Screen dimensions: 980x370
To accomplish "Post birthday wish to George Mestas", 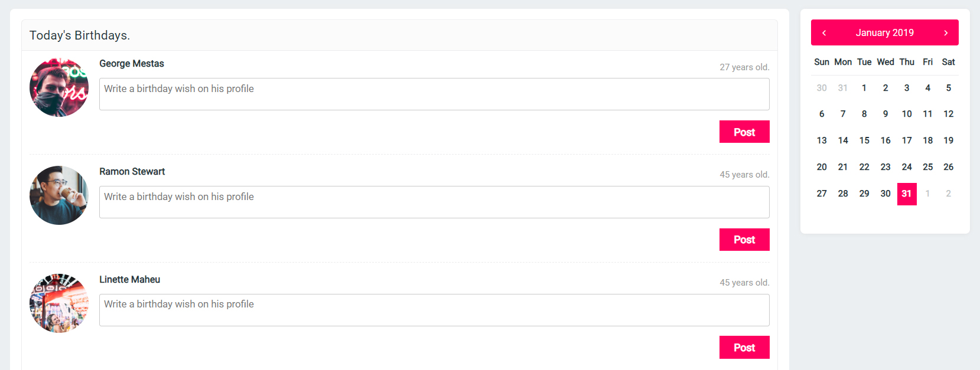I will coord(744,132).
